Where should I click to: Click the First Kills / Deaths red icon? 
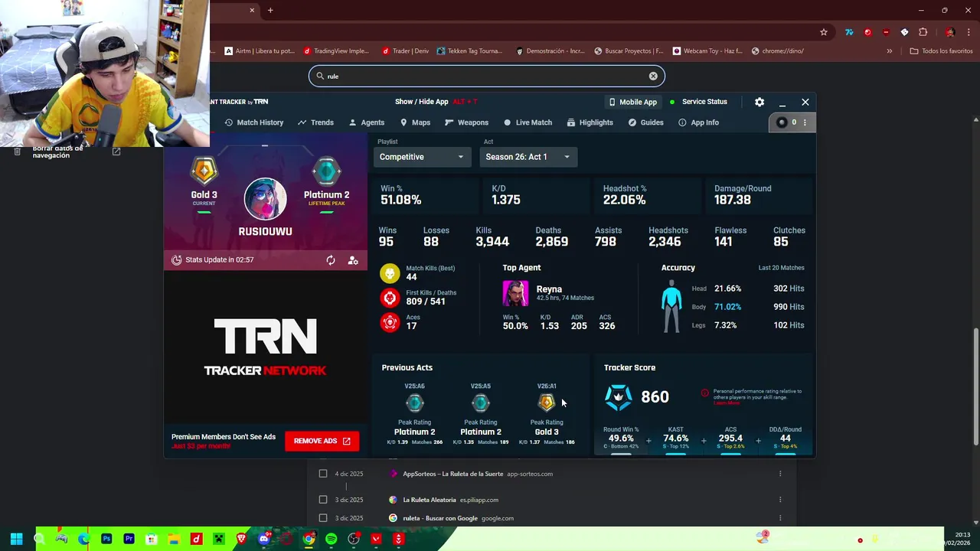390,298
